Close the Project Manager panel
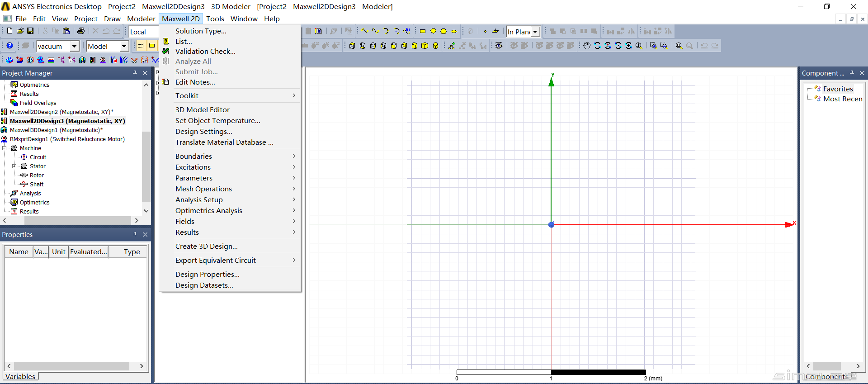Image resolution: width=868 pixels, height=384 pixels. click(145, 73)
